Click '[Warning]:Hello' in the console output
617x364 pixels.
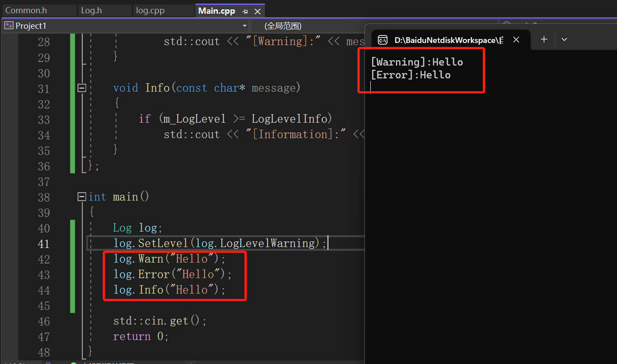(x=417, y=62)
